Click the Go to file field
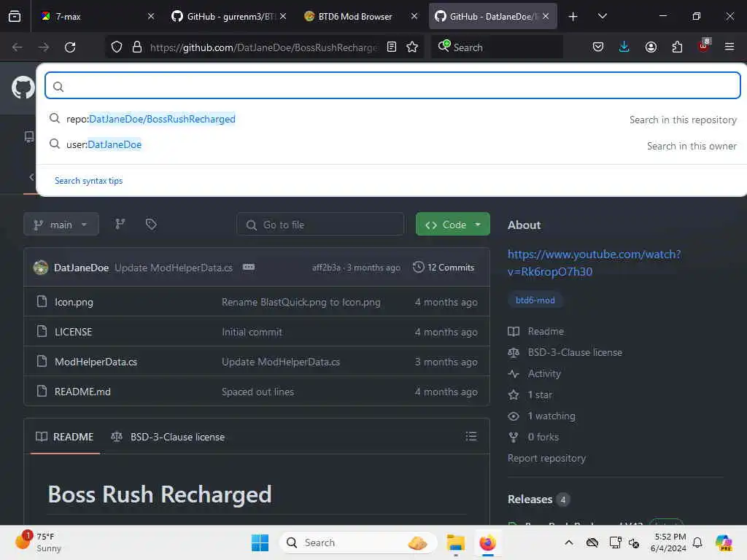This screenshot has height=560, width=747. tap(320, 225)
